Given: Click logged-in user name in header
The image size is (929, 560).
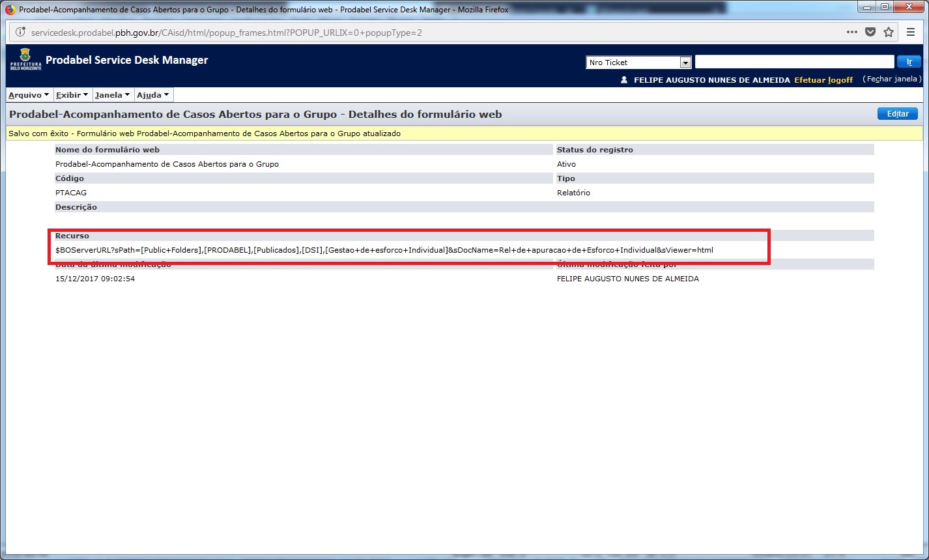Looking at the screenshot, I should pos(711,80).
